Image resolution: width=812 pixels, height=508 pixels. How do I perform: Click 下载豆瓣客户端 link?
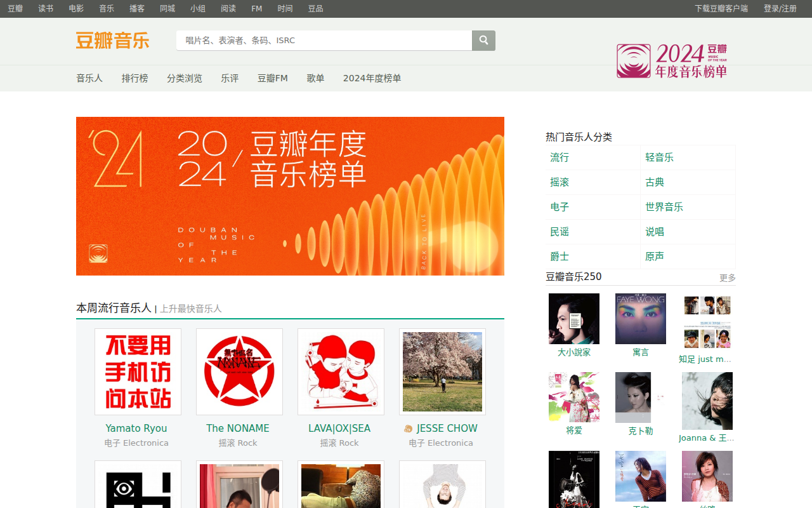click(x=721, y=8)
